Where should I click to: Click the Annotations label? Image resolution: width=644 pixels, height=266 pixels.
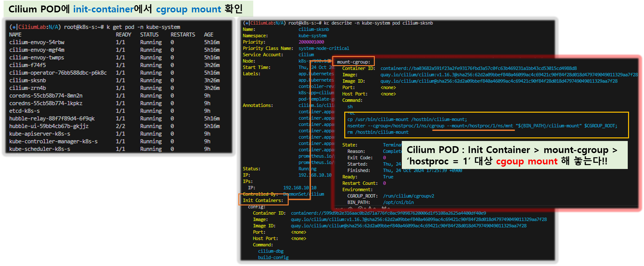[x=258, y=105]
